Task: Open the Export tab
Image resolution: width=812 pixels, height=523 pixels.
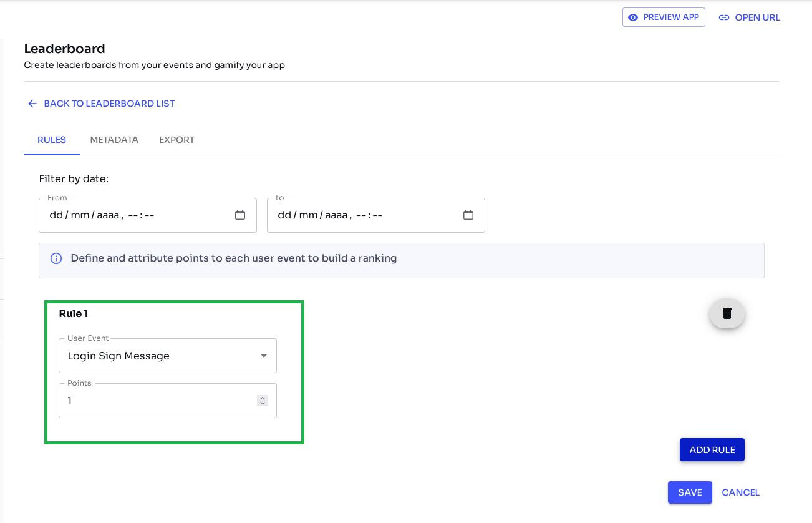Action: pos(176,140)
